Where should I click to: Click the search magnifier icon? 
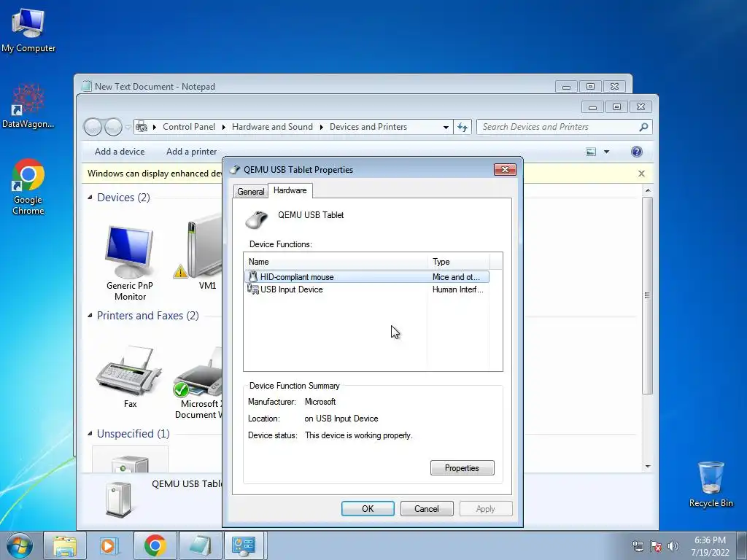tap(643, 127)
